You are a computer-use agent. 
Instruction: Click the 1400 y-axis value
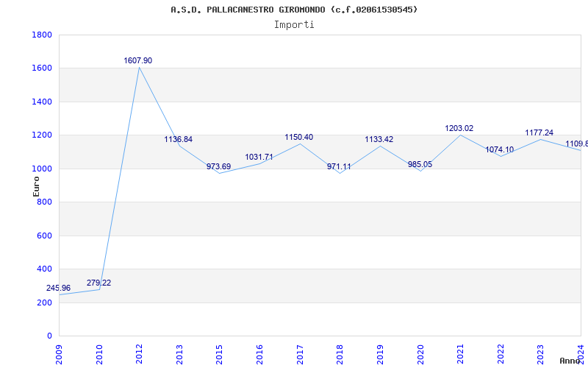(42, 102)
